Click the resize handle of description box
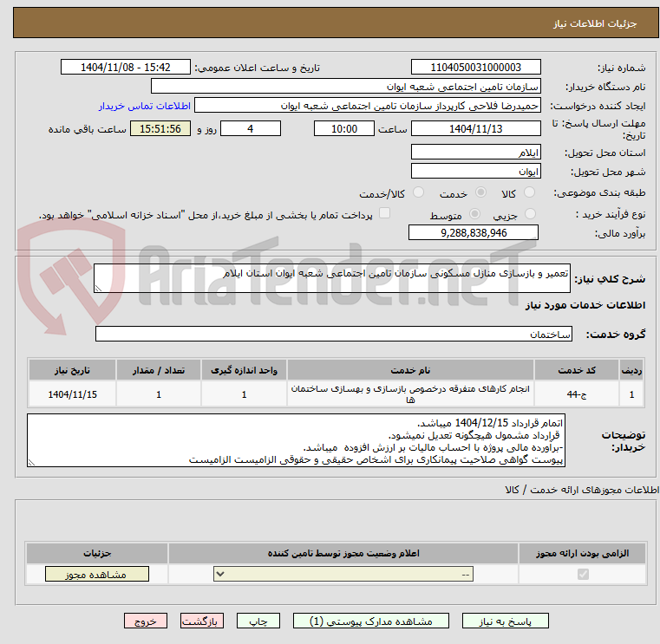The width and height of the screenshot is (660, 644). click(98, 288)
